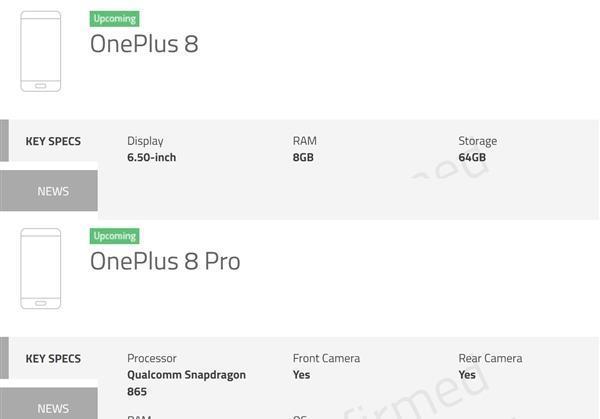Click the OnePlus 8 phone outline image
This screenshot has width=600, height=419.
41,52
